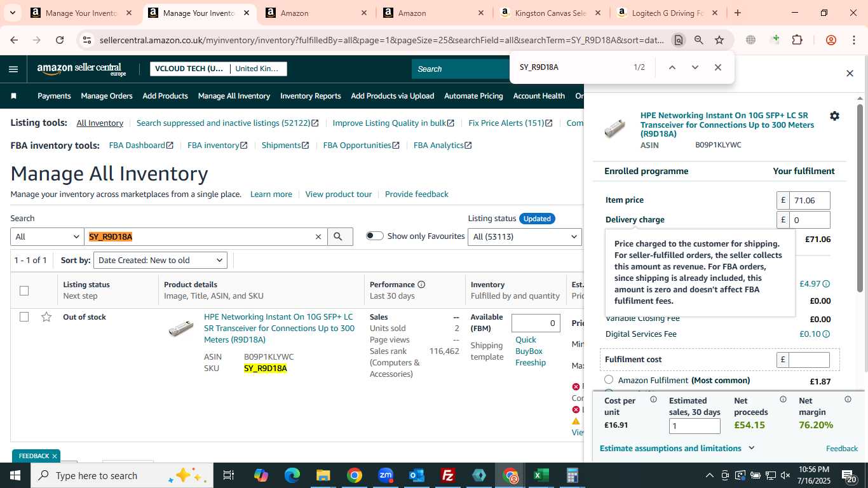The image size is (868, 488).
Task: Click the Net margin info icon
Action: (848, 400)
